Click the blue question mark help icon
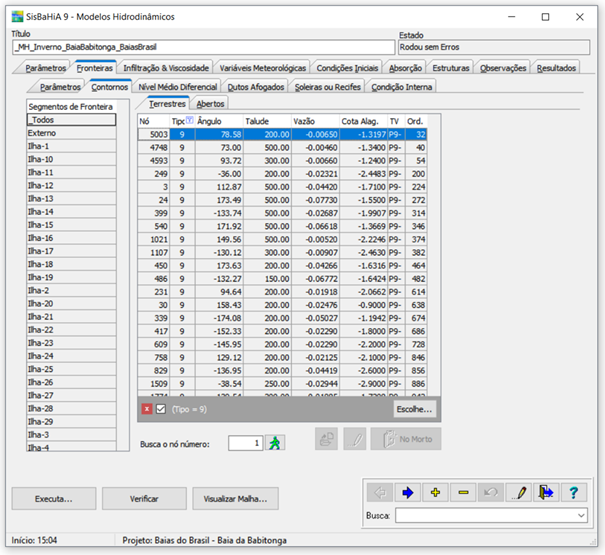Viewport: 605px width, 555px height. click(574, 492)
